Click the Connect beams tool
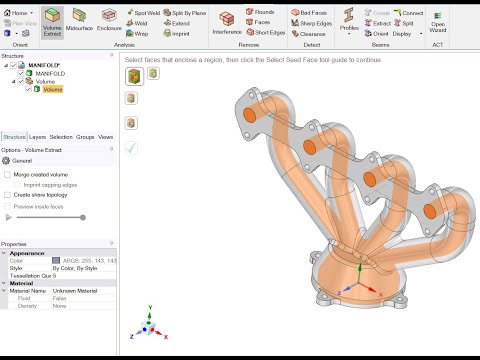This screenshot has height=360, width=480. point(409,13)
